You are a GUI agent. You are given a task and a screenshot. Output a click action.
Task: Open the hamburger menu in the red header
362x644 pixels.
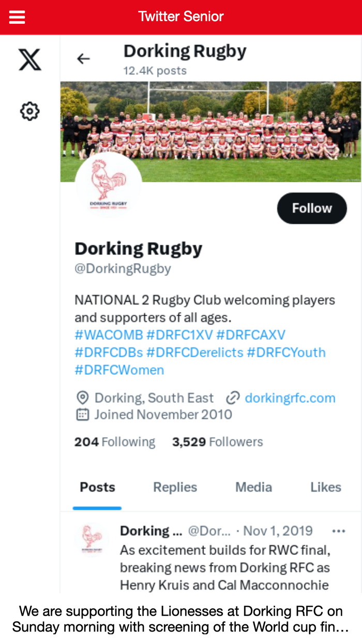tap(17, 16)
